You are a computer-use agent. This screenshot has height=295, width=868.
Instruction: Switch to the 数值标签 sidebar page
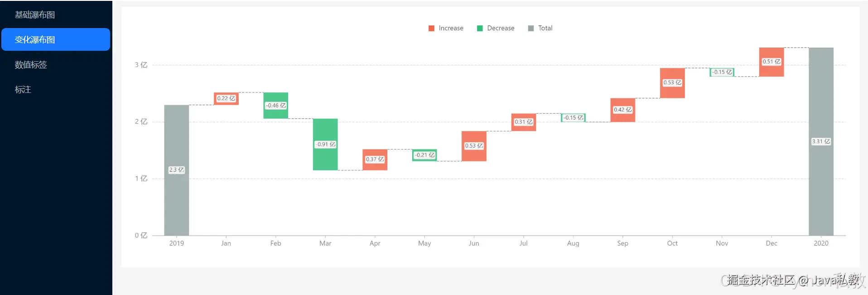coord(31,65)
